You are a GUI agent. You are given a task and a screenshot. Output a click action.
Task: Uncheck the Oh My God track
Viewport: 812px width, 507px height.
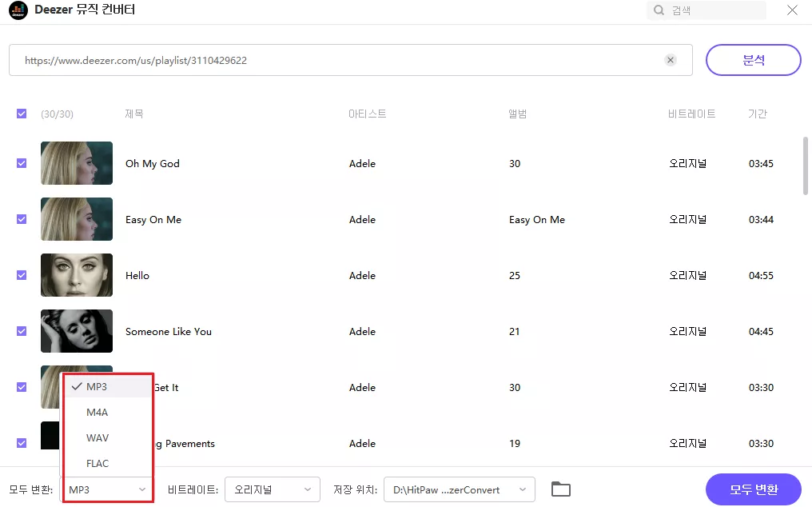pos(22,163)
